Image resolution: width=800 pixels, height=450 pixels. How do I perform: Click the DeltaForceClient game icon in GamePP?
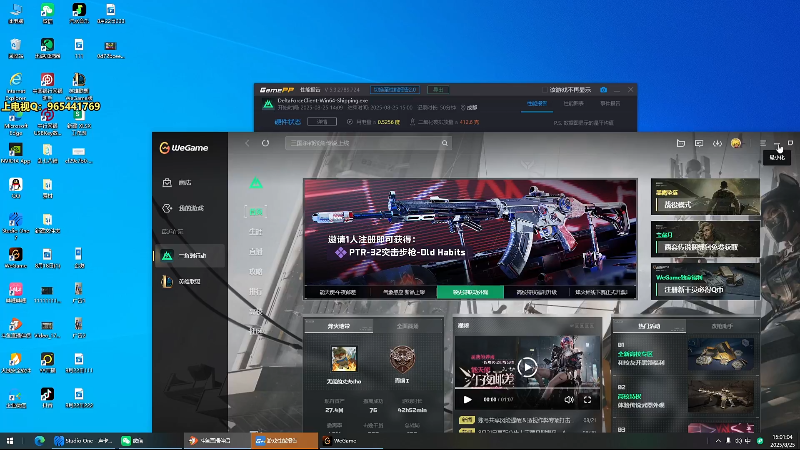point(268,105)
